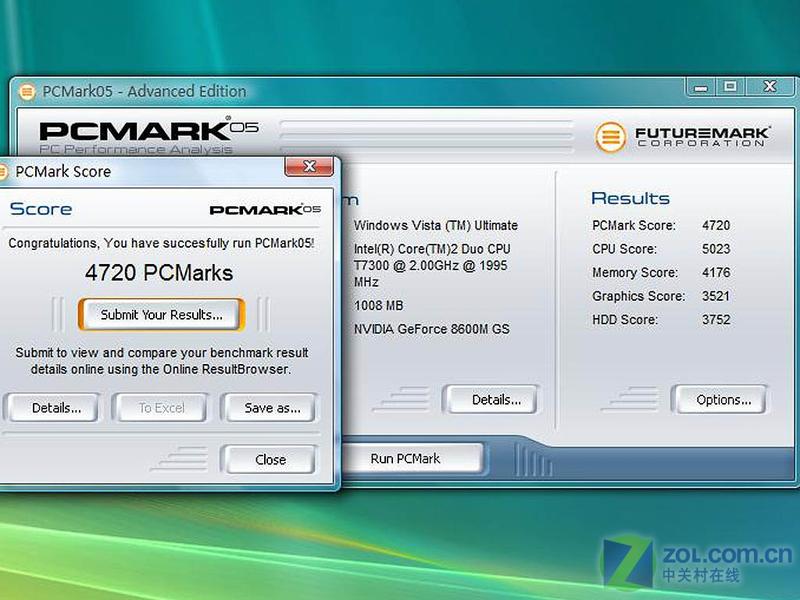Click 'Windows Vista (TM) Ultimate' text
Image resolution: width=800 pixels, height=600 pixels.
(436, 225)
